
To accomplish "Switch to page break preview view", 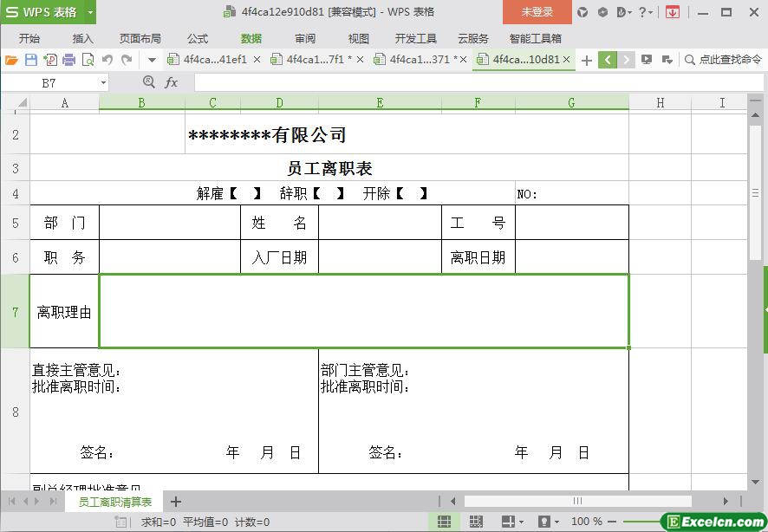I will (476, 522).
